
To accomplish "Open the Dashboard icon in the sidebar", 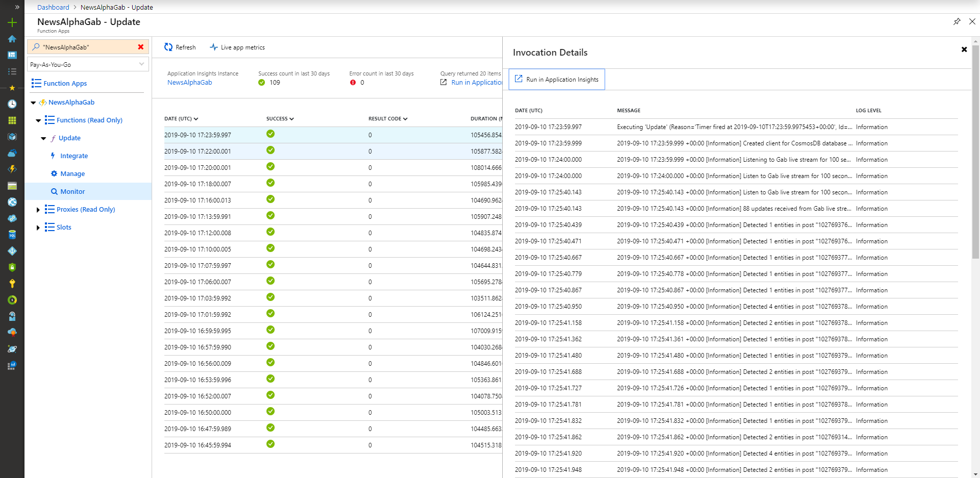I will click(x=12, y=55).
